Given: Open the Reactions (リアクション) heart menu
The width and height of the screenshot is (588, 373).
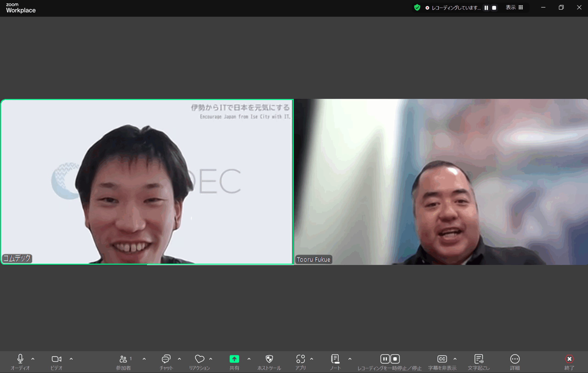Looking at the screenshot, I should coord(200,359).
